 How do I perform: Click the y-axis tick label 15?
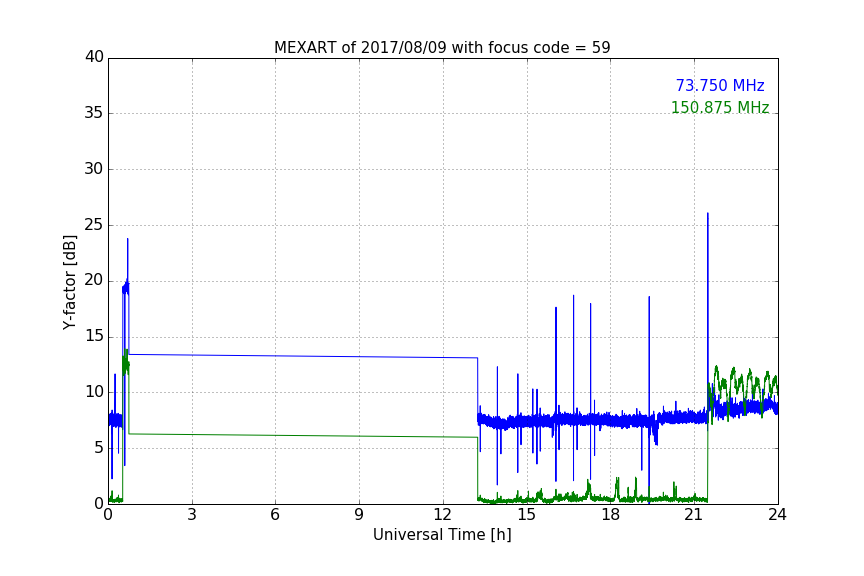[94, 336]
